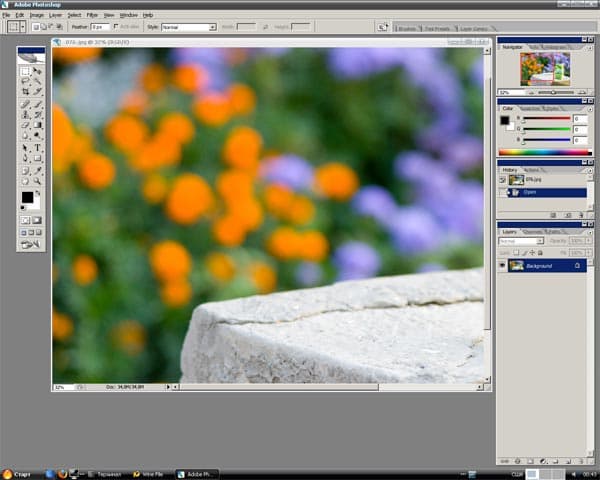Image resolution: width=600 pixels, height=480 pixels.
Task: Open the Navigator palette menu arrow
Action: 590,48
